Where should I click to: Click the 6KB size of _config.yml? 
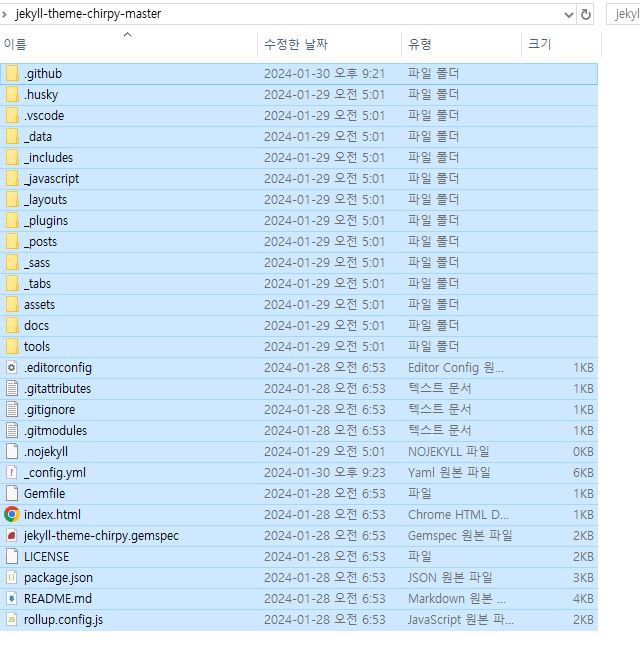[x=583, y=472]
